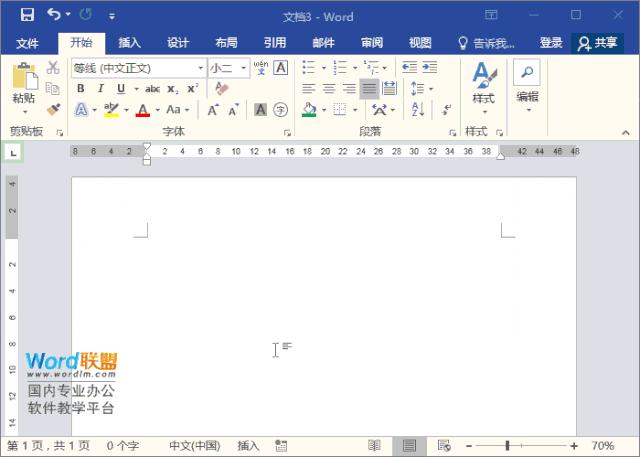This screenshot has width=640, height=457.
Task: Click the Increase Indent icon
Action: [429, 67]
